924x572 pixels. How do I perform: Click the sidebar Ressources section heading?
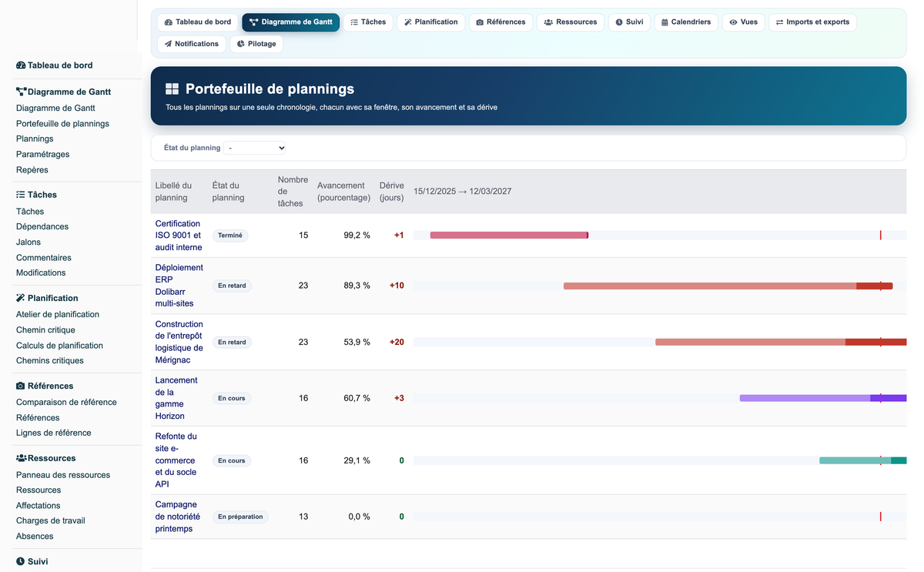click(x=46, y=458)
